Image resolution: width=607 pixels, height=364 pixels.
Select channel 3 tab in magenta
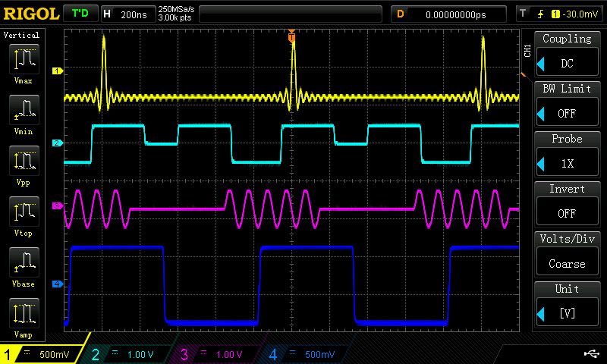coord(216,354)
